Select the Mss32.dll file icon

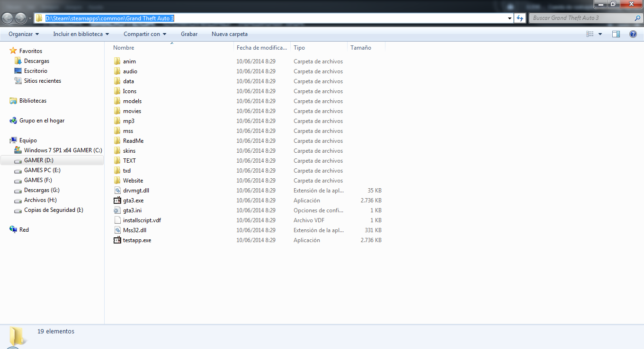[x=117, y=230]
